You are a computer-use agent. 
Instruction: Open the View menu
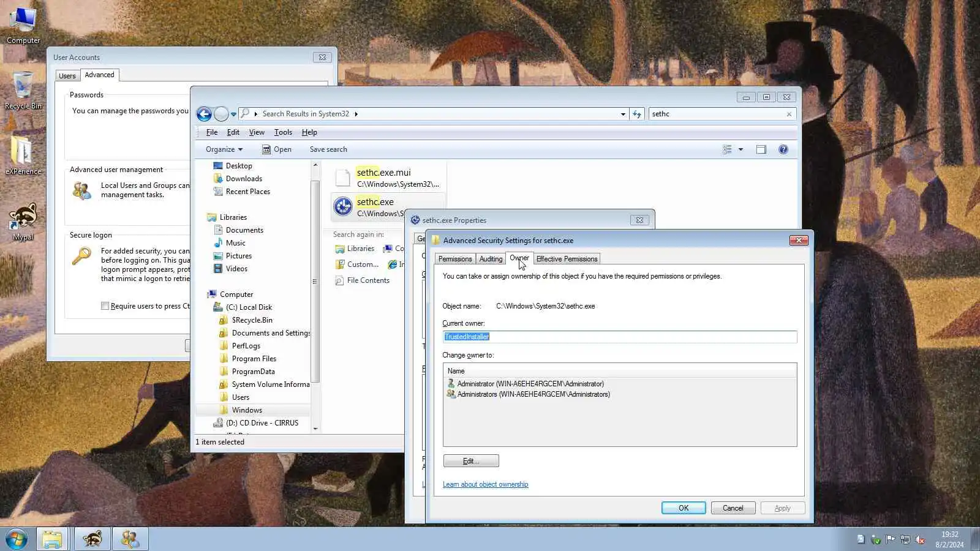pos(257,132)
